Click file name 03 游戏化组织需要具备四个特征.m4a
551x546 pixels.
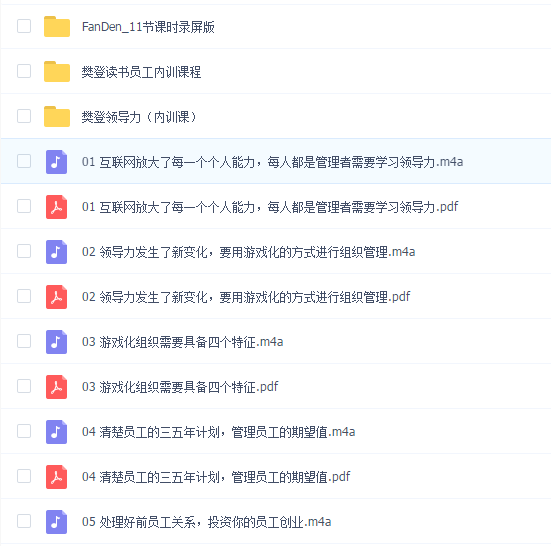point(182,342)
